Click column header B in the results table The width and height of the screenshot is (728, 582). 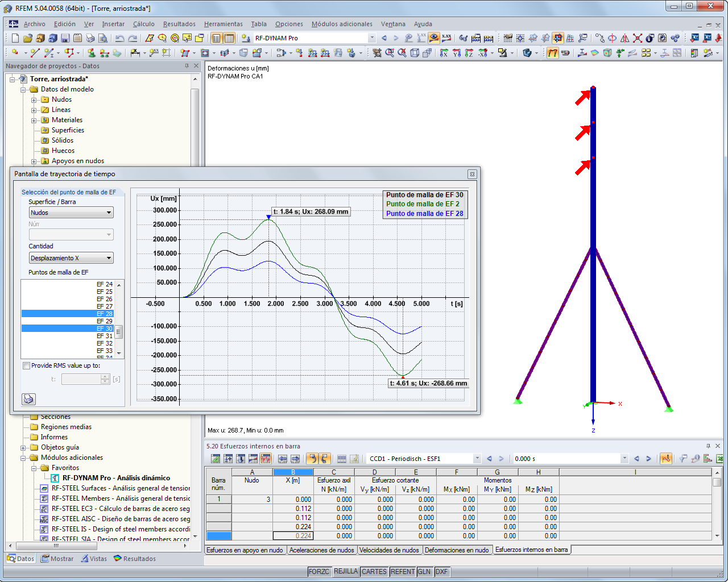pyautogui.click(x=293, y=472)
